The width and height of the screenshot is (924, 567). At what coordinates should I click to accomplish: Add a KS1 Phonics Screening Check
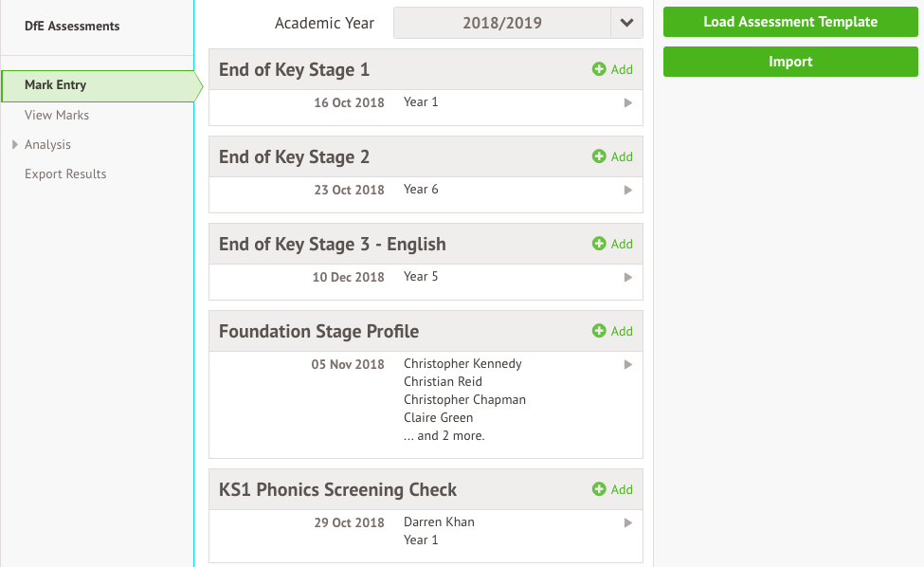[612, 489]
